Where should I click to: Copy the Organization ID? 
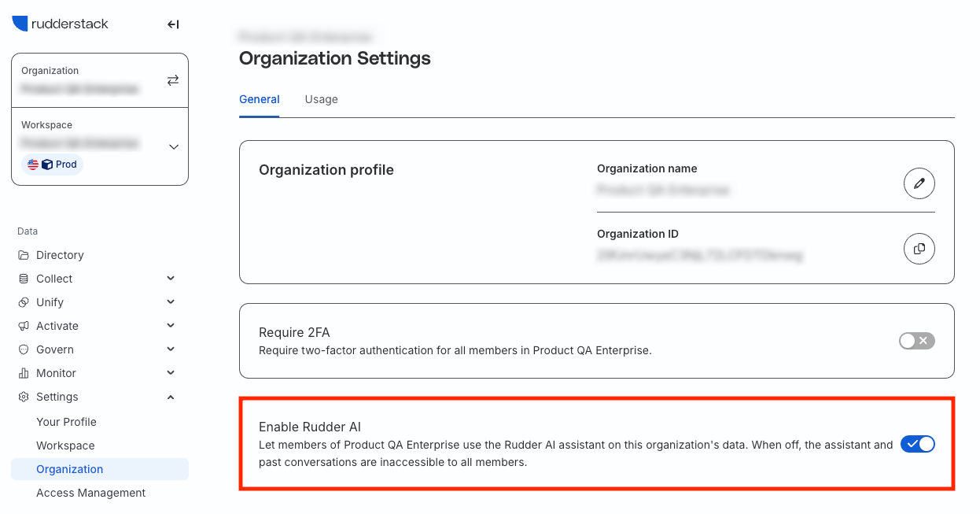tap(919, 249)
